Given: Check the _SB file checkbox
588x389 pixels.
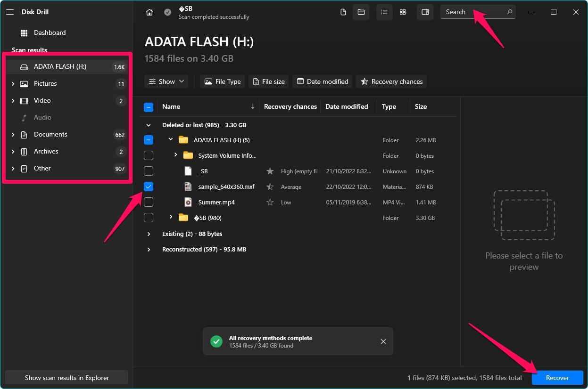Looking at the screenshot, I should click(x=149, y=171).
